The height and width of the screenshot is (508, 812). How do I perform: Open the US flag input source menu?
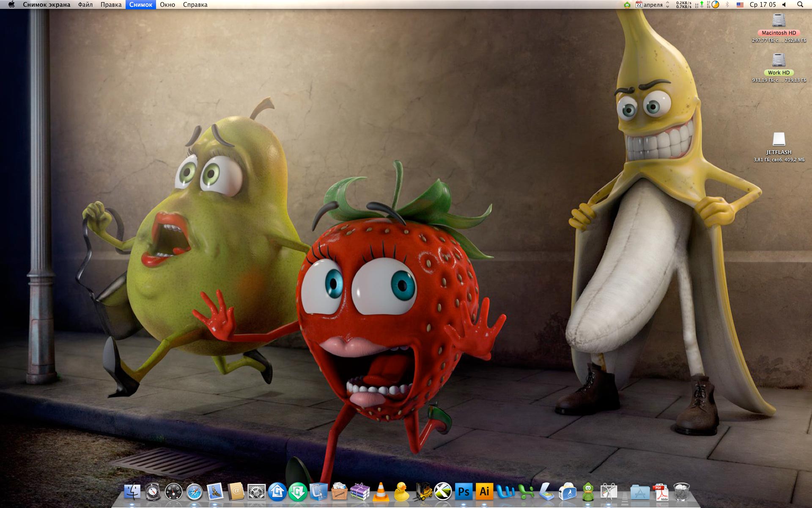click(x=740, y=5)
